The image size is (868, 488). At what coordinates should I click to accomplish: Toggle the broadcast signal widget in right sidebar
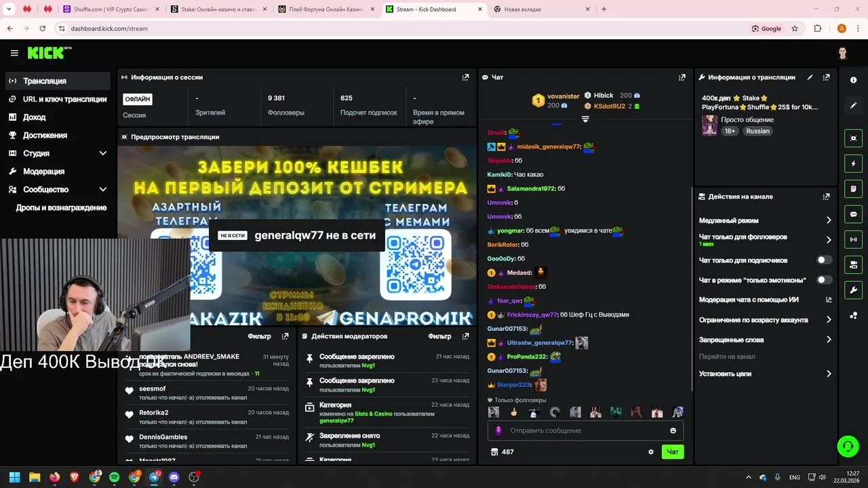(854, 239)
